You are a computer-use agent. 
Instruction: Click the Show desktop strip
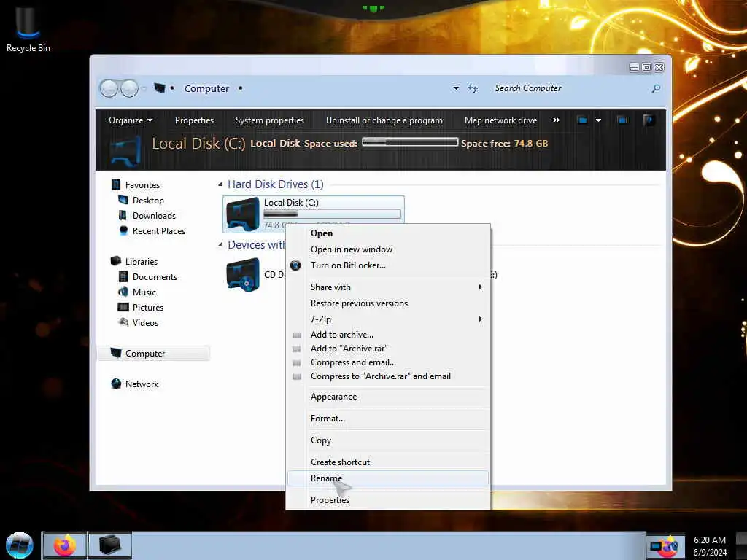pyautogui.click(x=741, y=545)
